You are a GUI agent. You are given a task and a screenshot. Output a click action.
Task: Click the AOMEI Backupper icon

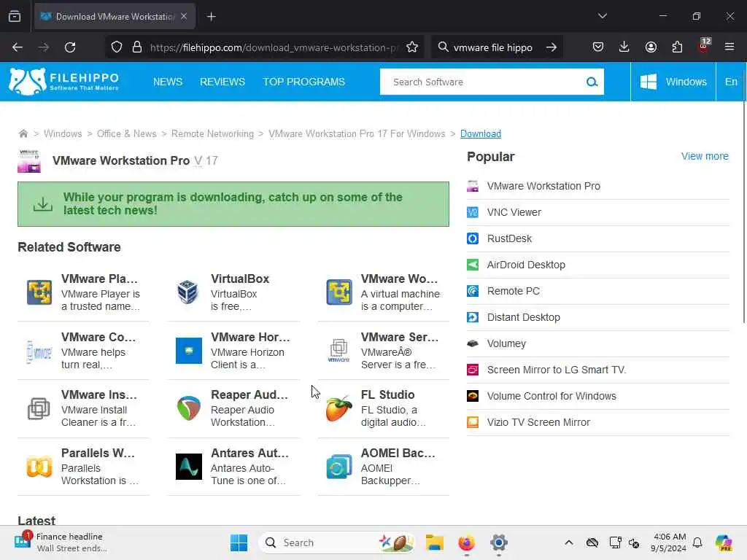click(x=338, y=467)
